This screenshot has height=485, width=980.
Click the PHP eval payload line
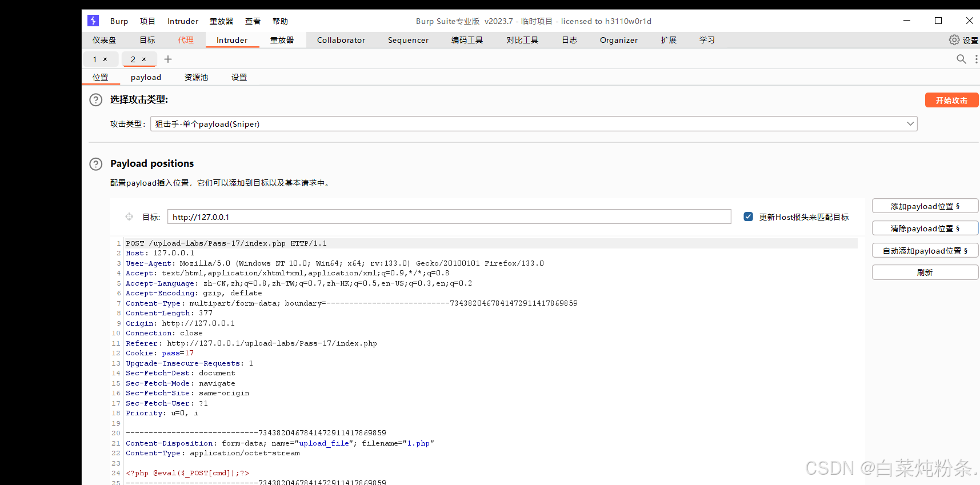point(187,473)
